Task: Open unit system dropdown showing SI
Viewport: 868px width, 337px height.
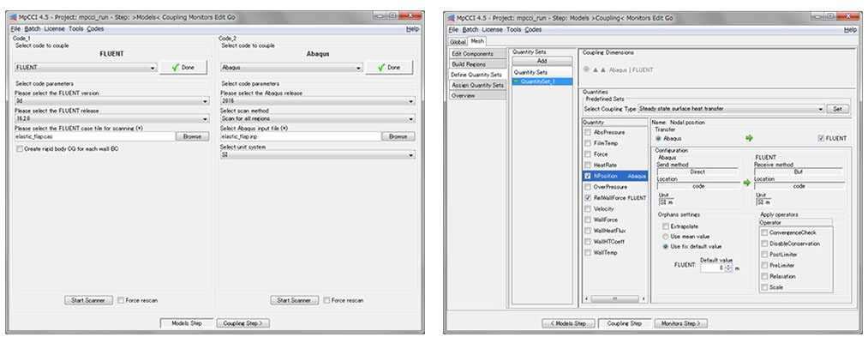Action: (318, 156)
